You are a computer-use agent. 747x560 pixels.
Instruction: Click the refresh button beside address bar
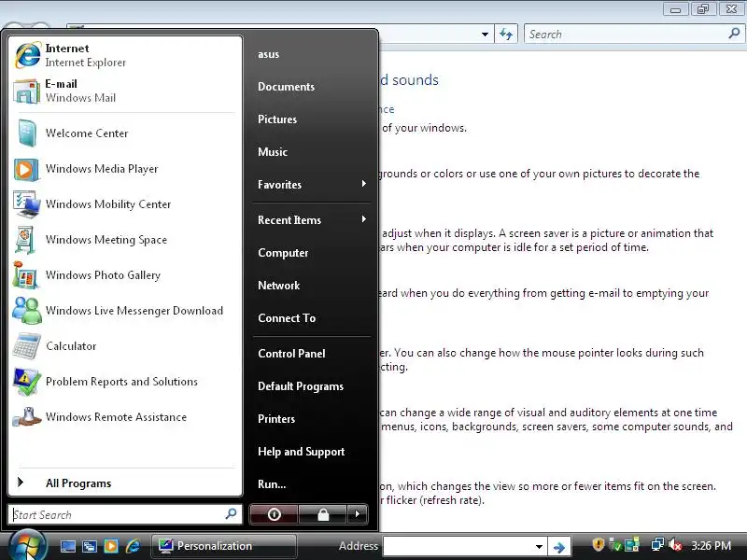tap(506, 35)
